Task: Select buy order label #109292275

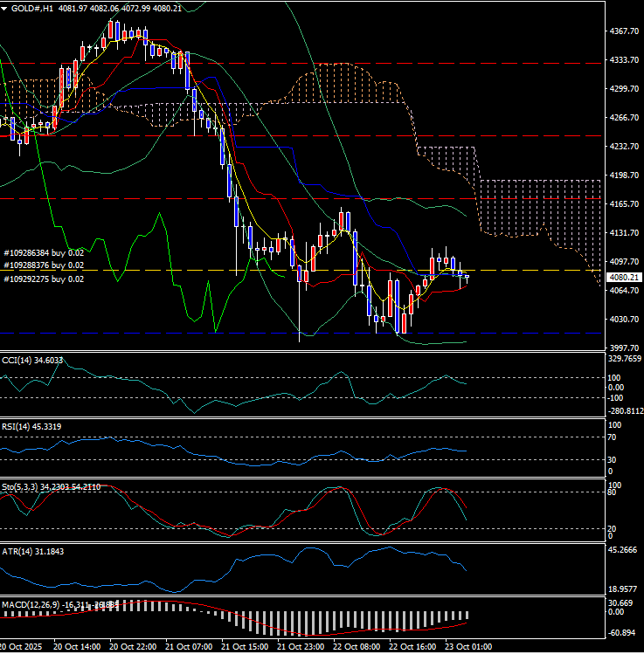Action: tap(44, 279)
